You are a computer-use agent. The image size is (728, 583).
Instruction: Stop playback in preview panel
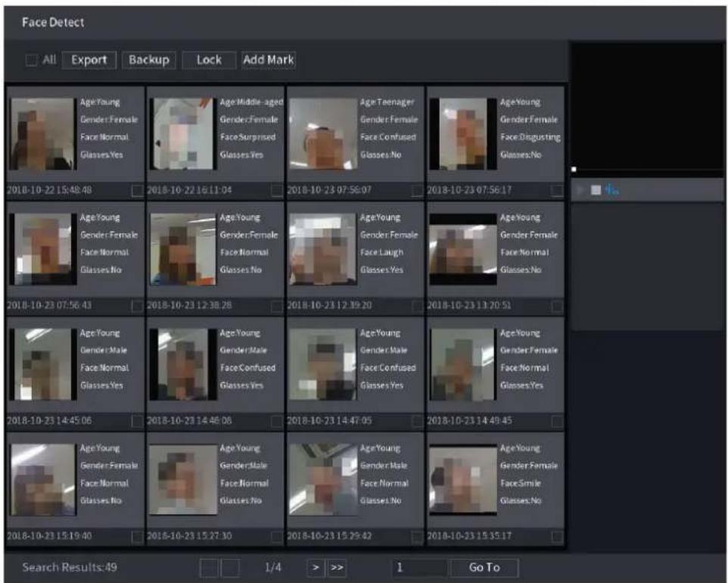click(596, 189)
